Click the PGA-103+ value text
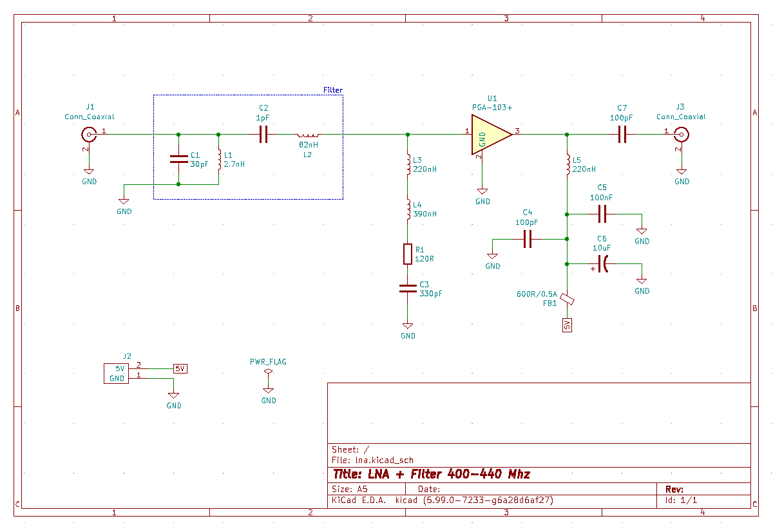Viewport: 773px width, 532px height. click(492, 107)
